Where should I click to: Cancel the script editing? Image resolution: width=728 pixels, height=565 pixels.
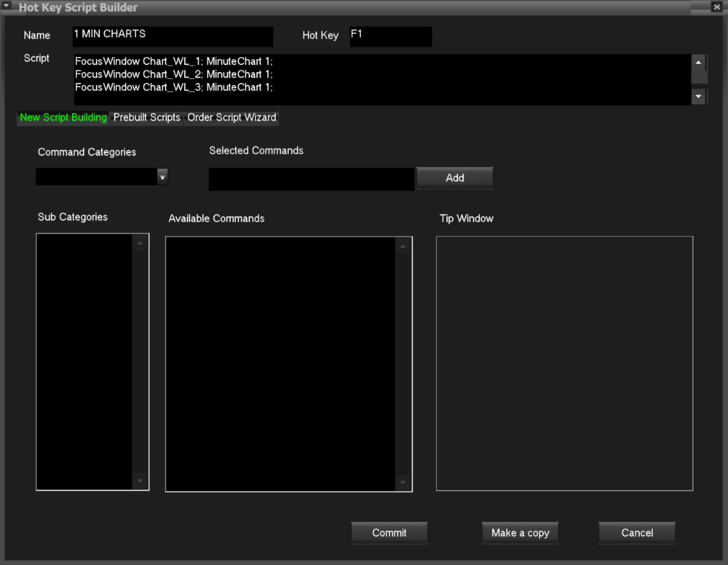point(636,533)
